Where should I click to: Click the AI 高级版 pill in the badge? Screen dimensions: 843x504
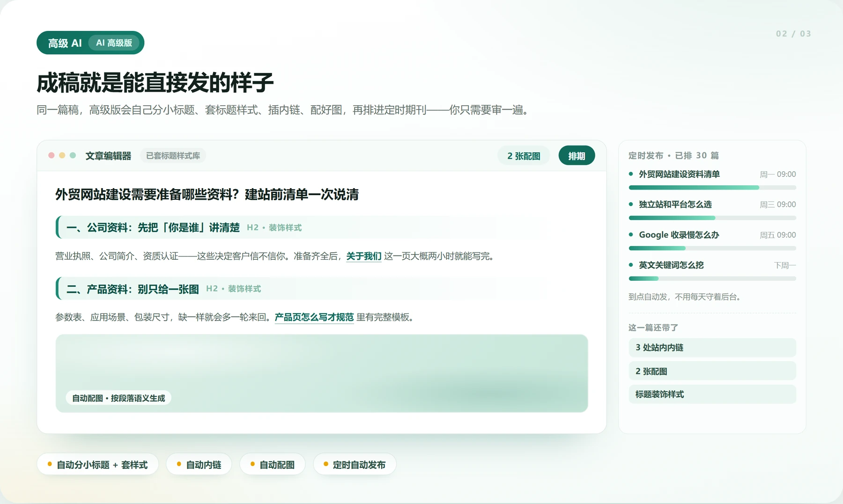[114, 43]
